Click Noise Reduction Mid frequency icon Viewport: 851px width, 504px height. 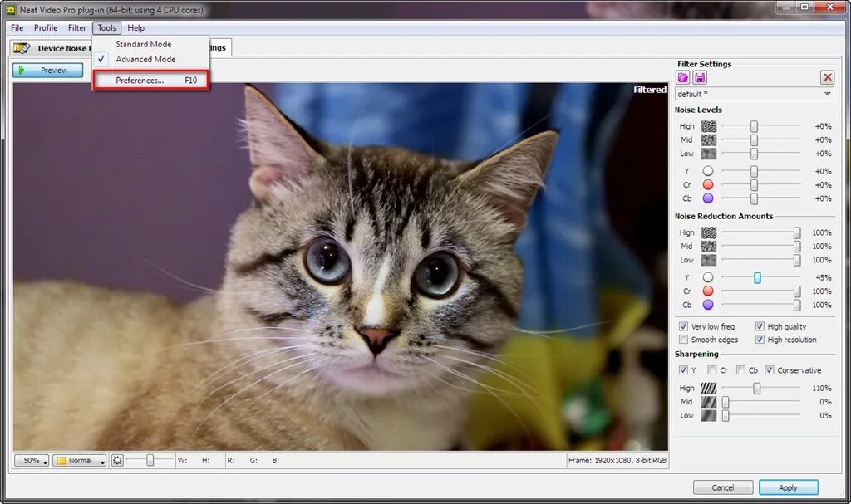click(708, 247)
